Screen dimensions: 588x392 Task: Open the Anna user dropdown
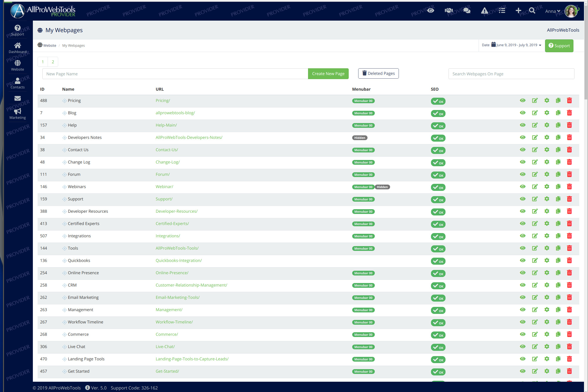553,11
